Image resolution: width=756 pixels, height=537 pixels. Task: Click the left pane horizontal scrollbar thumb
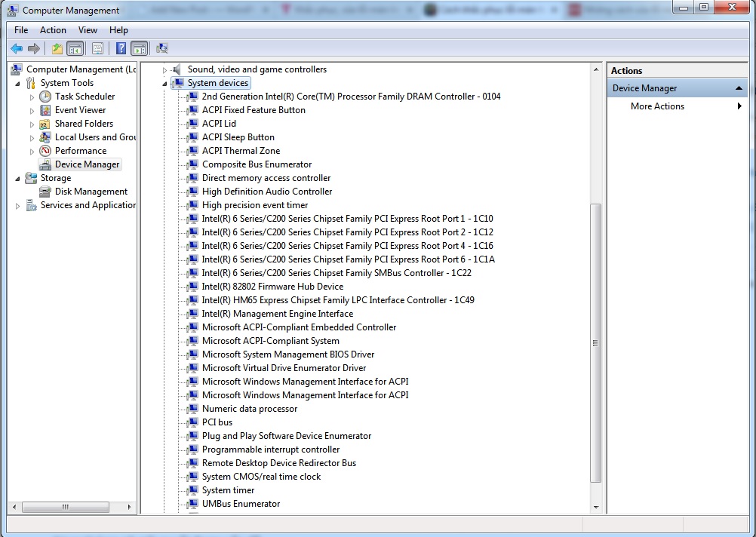tap(65, 507)
